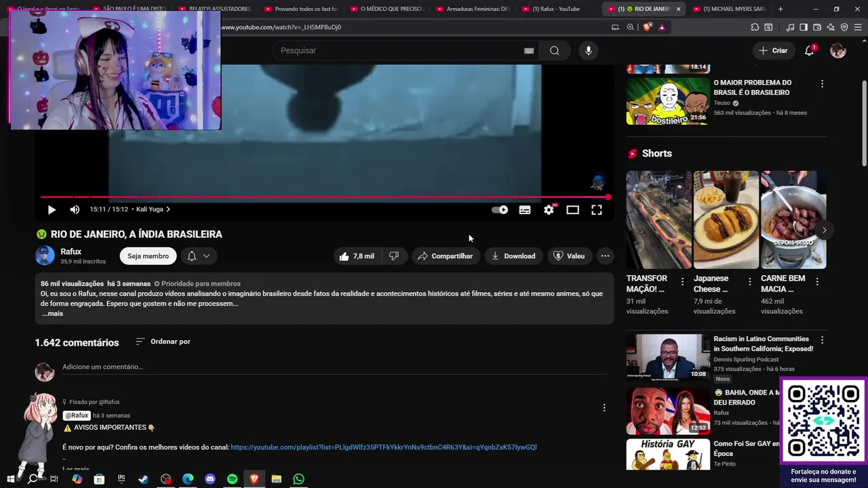The width and height of the screenshot is (868, 488).
Task: Open YouTube notifications bell
Action: [810, 51]
